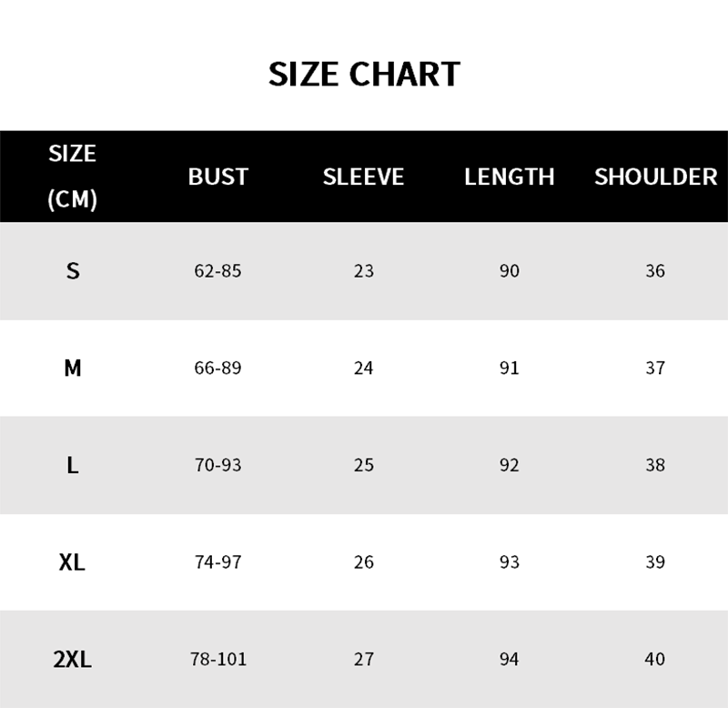Viewport: 728px width, 728px height.
Task: Click the SHOULDER column header
Action: [x=655, y=177]
